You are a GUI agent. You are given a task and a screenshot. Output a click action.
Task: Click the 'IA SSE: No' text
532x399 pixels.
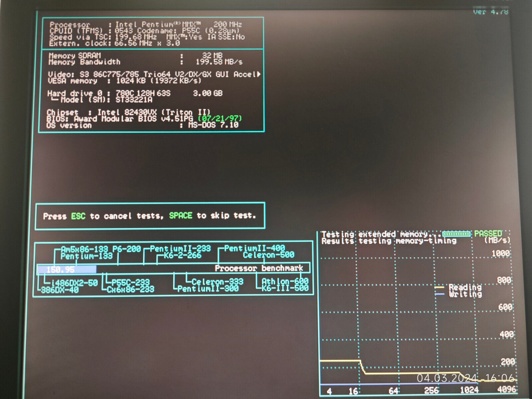(226, 37)
